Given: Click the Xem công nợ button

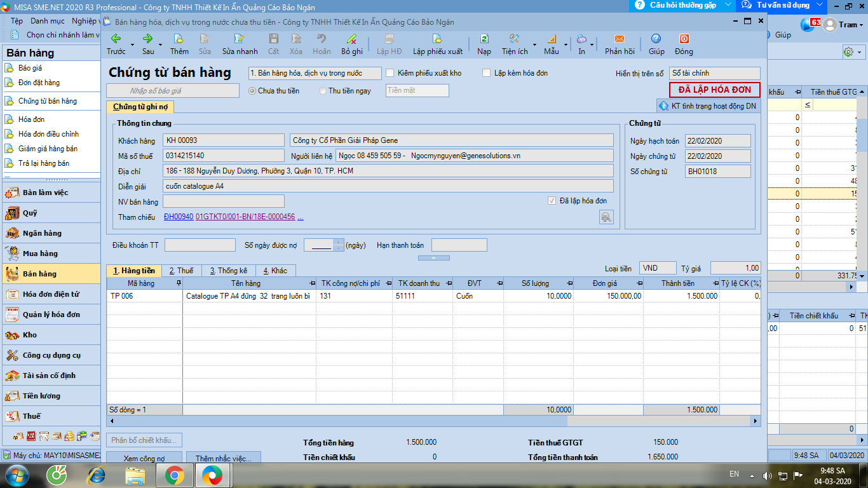Looking at the screenshot, I should pyautogui.click(x=144, y=458).
